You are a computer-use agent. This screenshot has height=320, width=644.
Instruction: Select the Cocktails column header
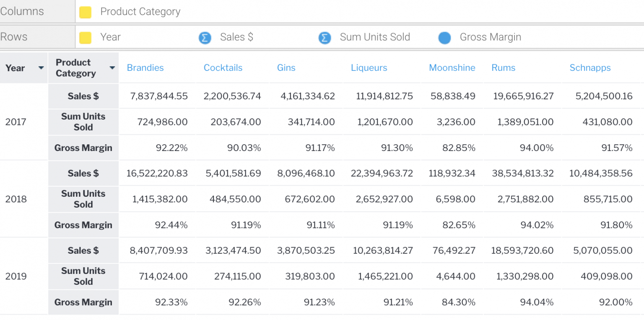coord(223,68)
